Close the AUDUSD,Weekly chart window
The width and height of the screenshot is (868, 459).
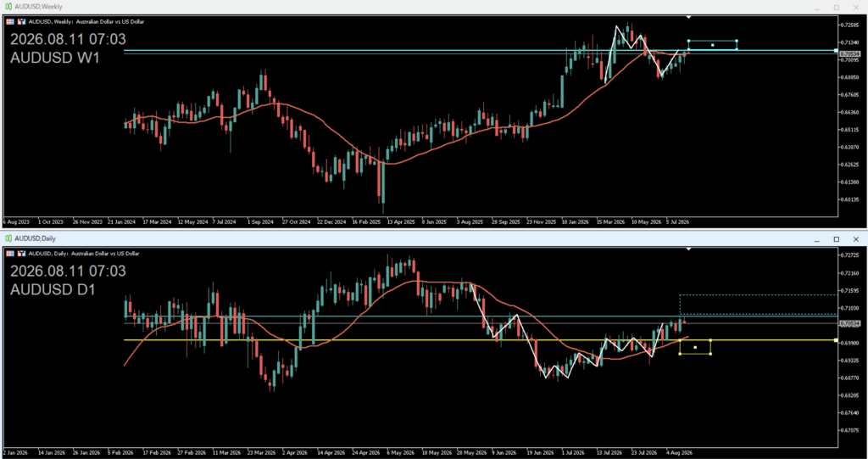(856, 7)
